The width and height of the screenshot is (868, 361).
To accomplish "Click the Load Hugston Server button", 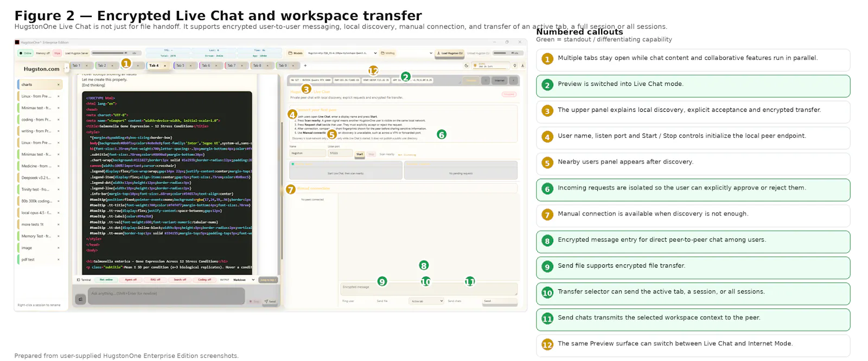I will (x=76, y=53).
